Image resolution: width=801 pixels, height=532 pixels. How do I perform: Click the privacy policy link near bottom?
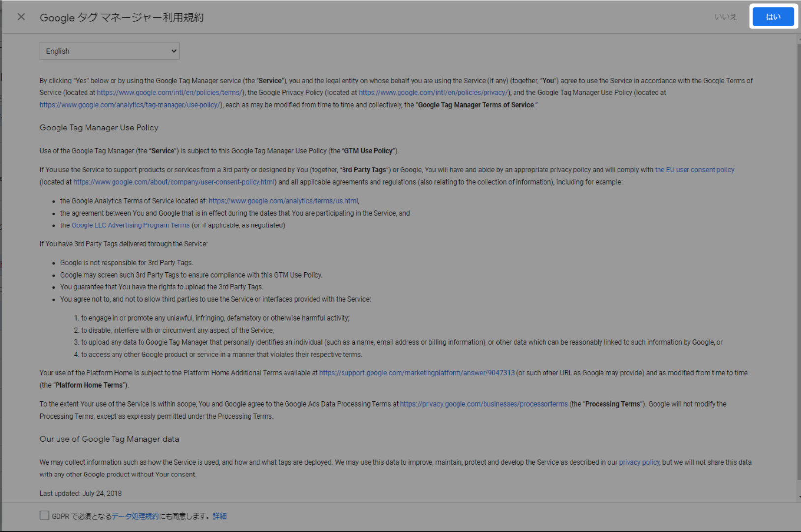coord(639,462)
